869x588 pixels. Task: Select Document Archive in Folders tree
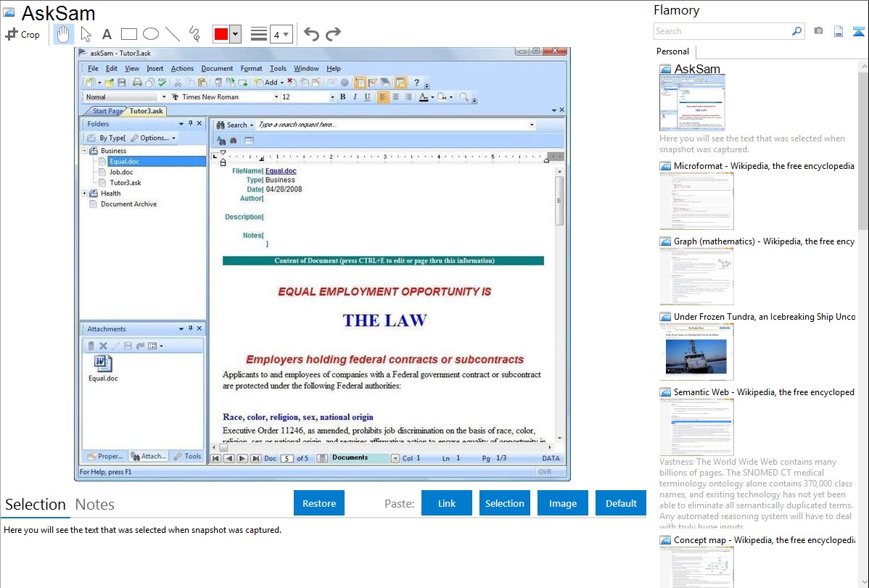tap(128, 204)
